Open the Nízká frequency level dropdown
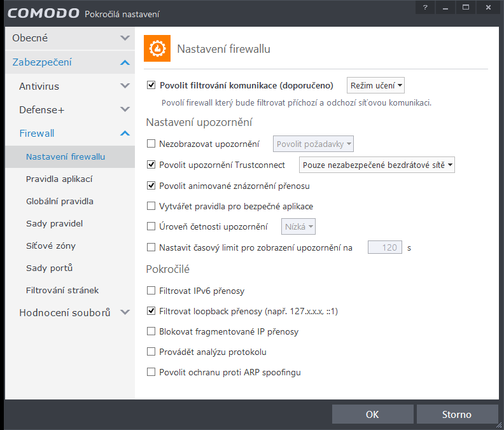Screen dimensions: 504x430 (299, 226)
